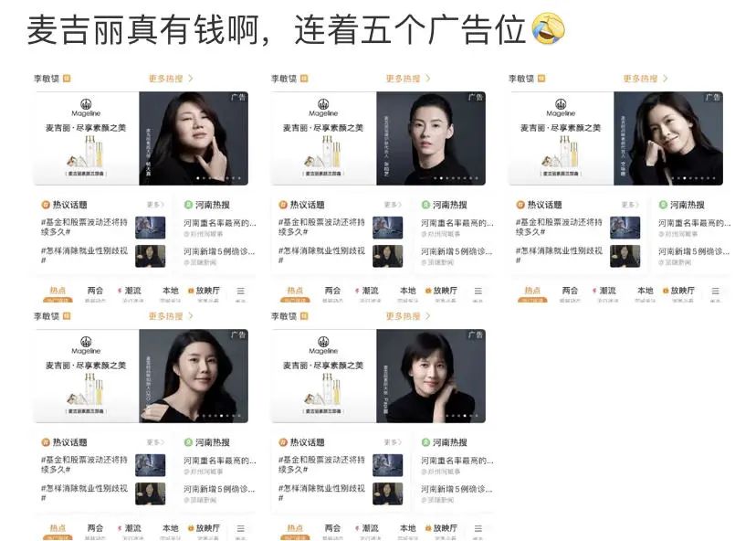Open 就业性别歧视 topic thumbnail under the smiling head-on-hand woman ad
This screenshot has height=541, width=756.
click(x=625, y=256)
